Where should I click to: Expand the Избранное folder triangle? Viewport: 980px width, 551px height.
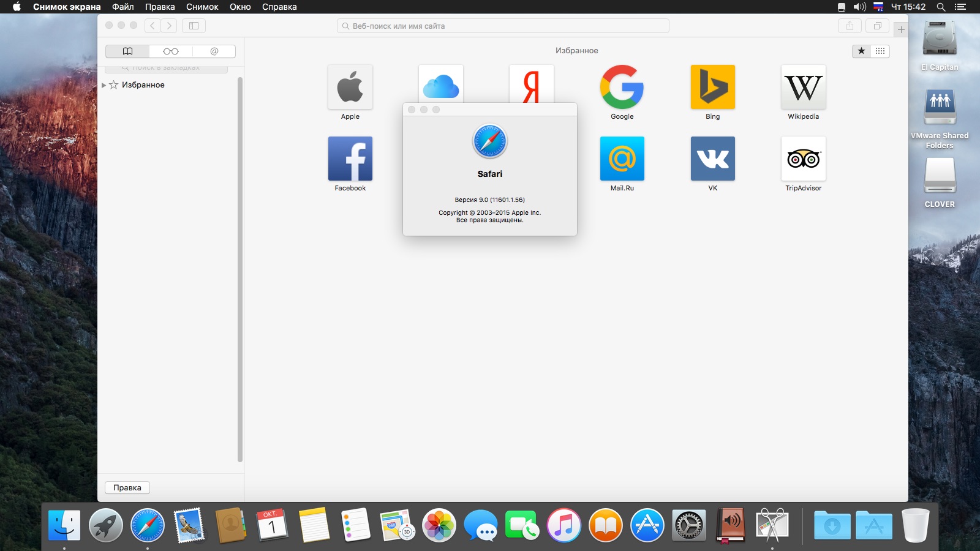click(104, 85)
